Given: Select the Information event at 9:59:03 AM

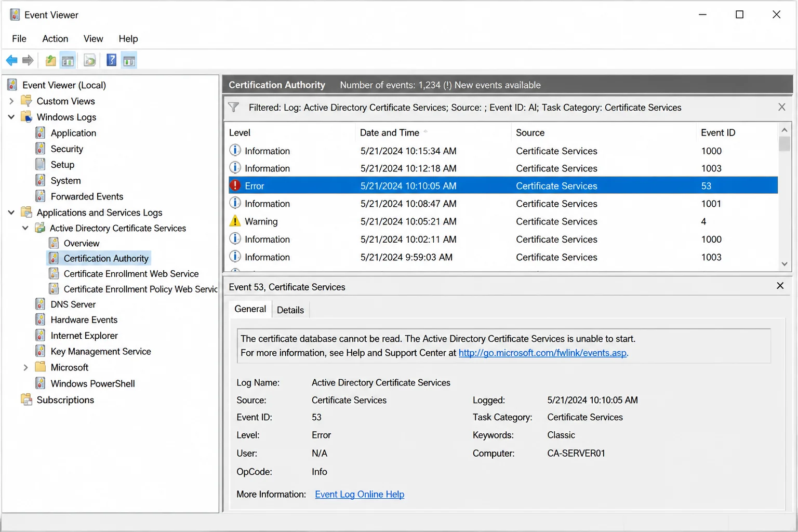Looking at the screenshot, I should [x=503, y=257].
